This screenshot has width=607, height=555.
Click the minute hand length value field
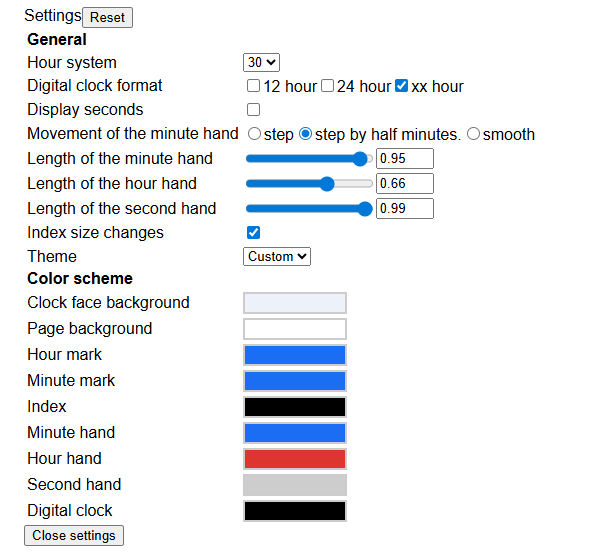coord(405,158)
